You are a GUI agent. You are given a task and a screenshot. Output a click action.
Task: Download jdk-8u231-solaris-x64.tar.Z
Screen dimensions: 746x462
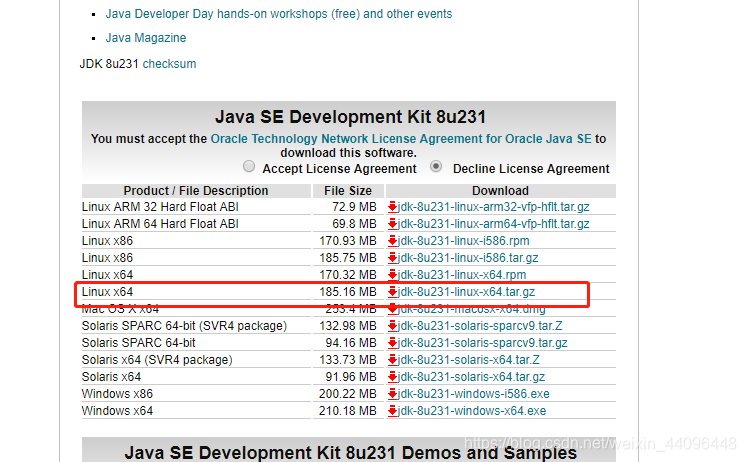(x=469, y=360)
